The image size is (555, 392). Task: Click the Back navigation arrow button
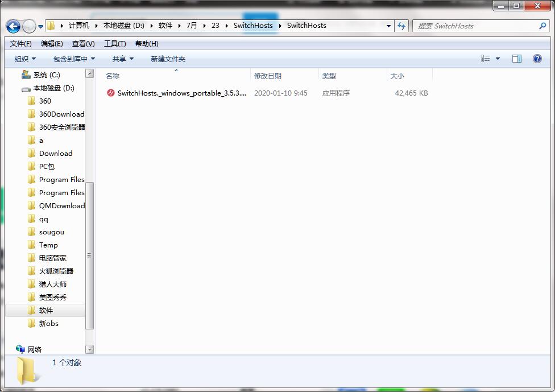(x=14, y=26)
